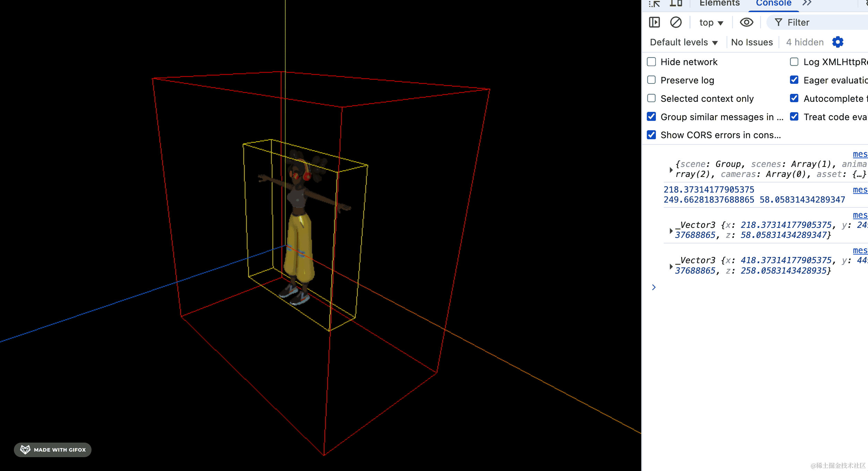Enable Selected context only checkbox

[651, 98]
